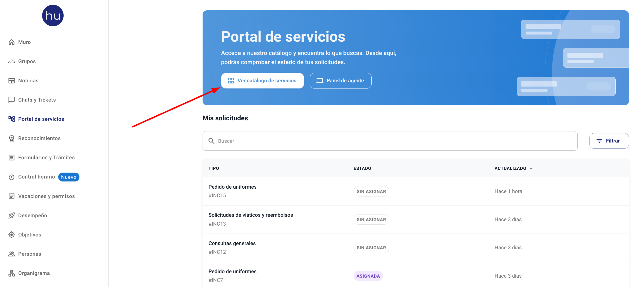Open the Pedido de uniformes #INC15 request
The image size is (644, 287).
(232, 191)
